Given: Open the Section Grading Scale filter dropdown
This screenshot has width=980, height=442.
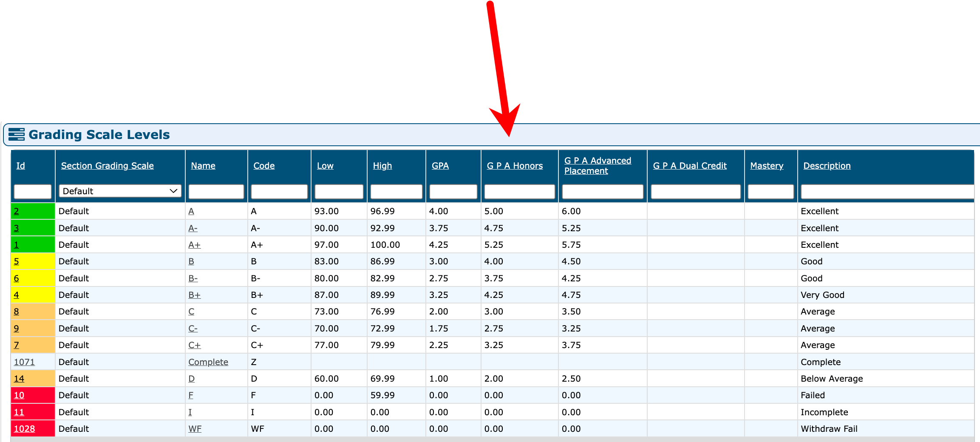Looking at the screenshot, I should coord(120,191).
